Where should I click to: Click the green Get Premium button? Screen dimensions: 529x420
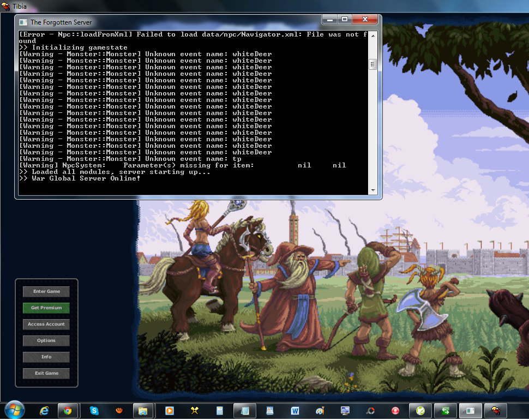click(46, 308)
